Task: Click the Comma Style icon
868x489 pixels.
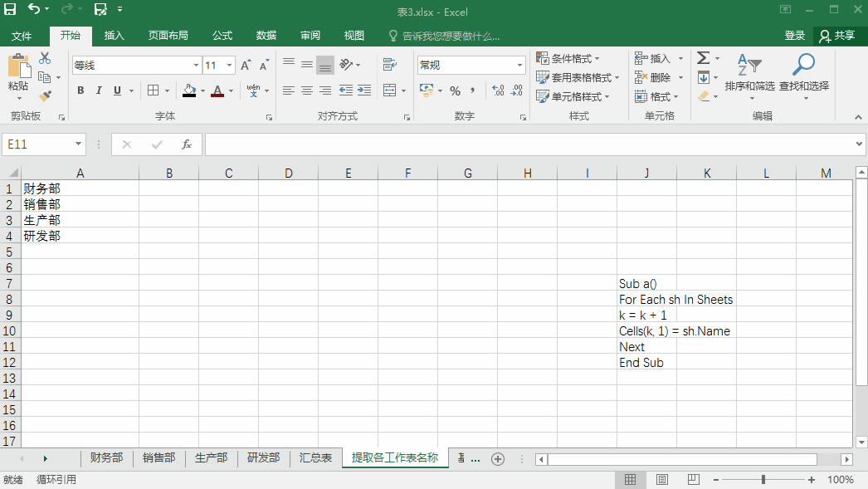Action: [472, 90]
